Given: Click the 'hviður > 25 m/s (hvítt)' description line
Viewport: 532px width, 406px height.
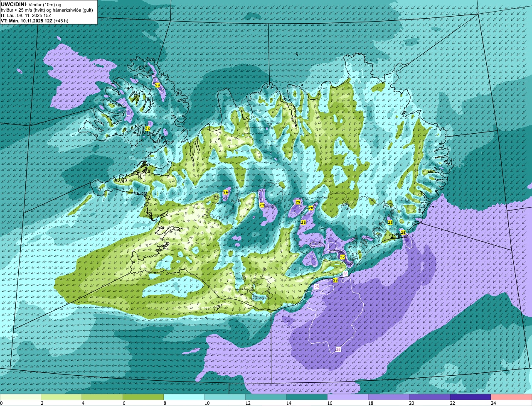Looking at the screenshot, I should click(x=47, y=10).
